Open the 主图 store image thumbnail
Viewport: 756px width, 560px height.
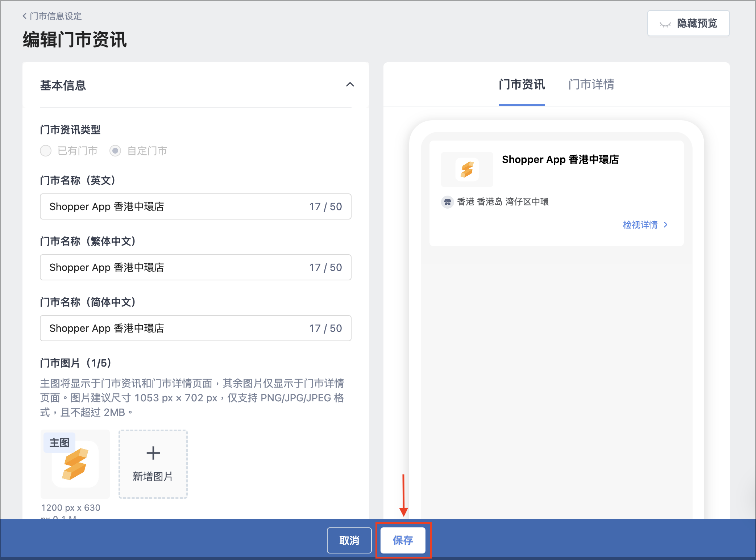pyautogui.click(x=75, y=464)
